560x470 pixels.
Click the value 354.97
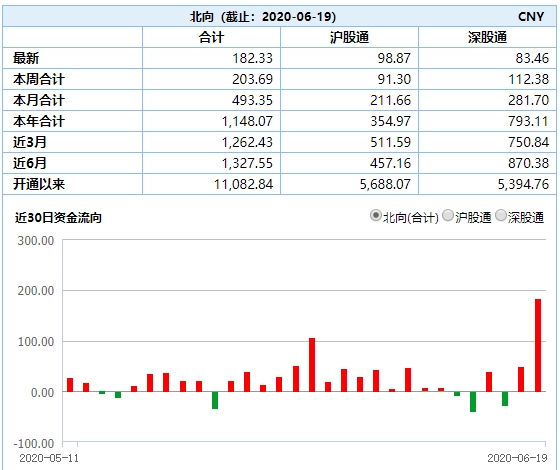click(391, 121)
